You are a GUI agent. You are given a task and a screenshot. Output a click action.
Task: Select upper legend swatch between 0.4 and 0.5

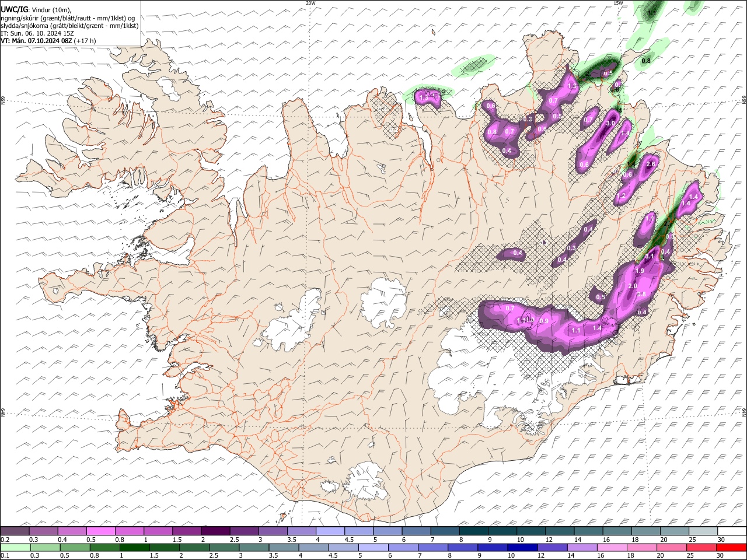coord(72,531)
